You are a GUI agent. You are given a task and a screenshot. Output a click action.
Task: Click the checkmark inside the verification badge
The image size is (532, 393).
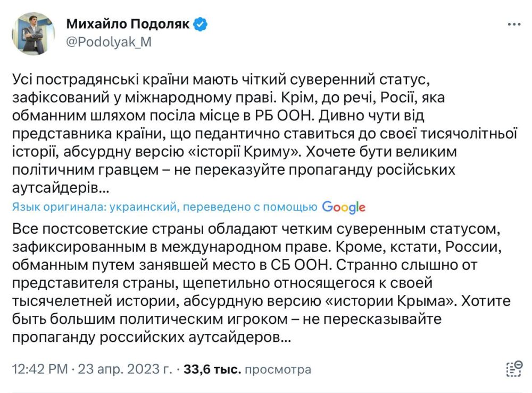click(199, 23)
